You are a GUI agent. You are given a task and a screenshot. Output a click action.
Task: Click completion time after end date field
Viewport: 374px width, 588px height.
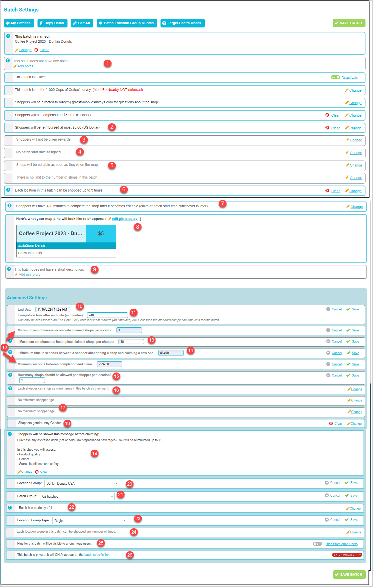click(x=107, y=315)
